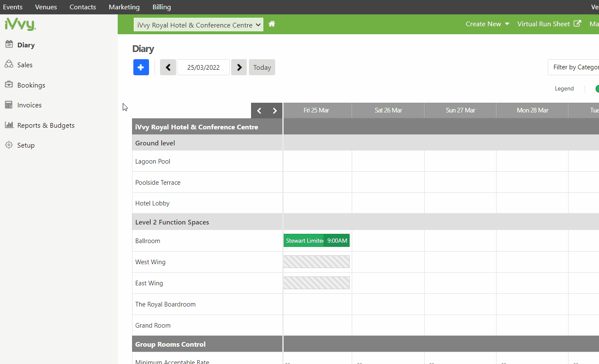
Task: Select the East Wing row label
Action: tap(149, 283)
